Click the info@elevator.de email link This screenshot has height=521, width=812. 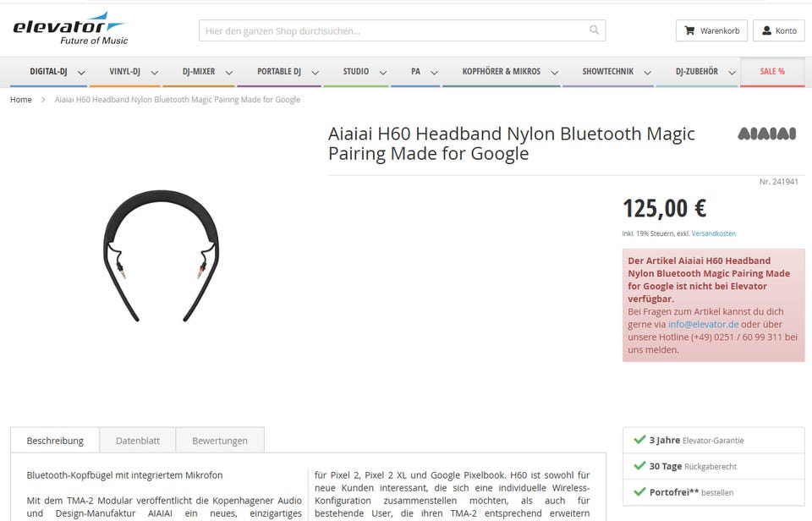click(x=703, y=324)
